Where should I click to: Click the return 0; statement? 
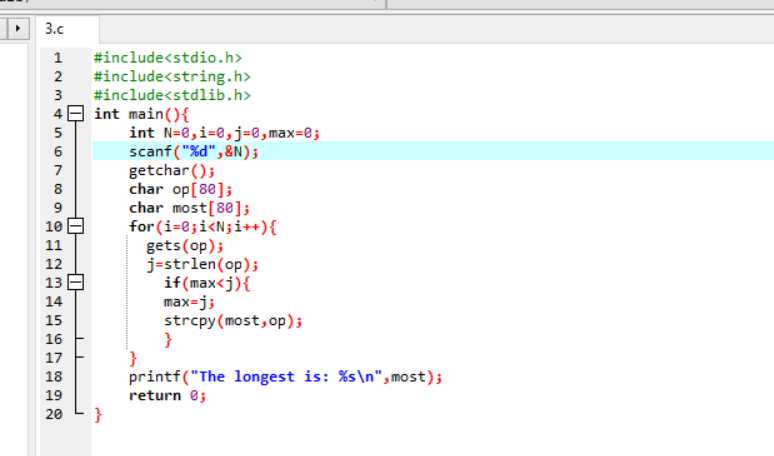pos(167,395)
